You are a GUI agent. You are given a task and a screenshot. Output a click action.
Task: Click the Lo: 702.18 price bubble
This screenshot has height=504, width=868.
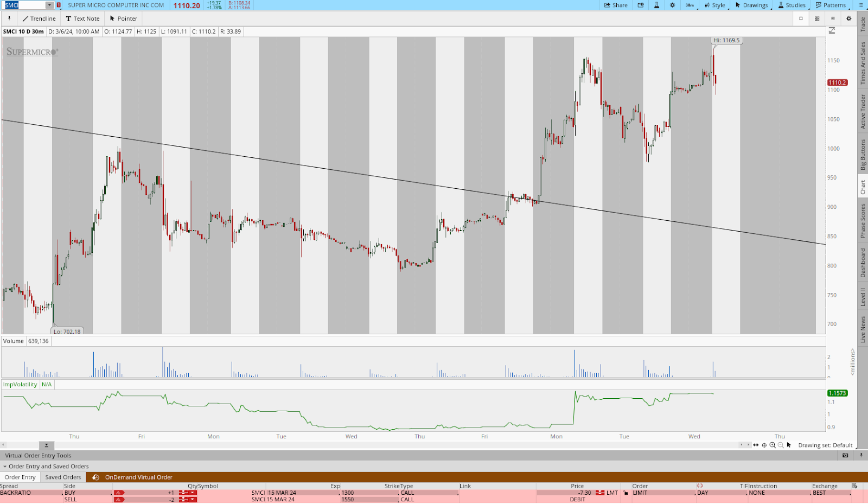click(67, 331)
